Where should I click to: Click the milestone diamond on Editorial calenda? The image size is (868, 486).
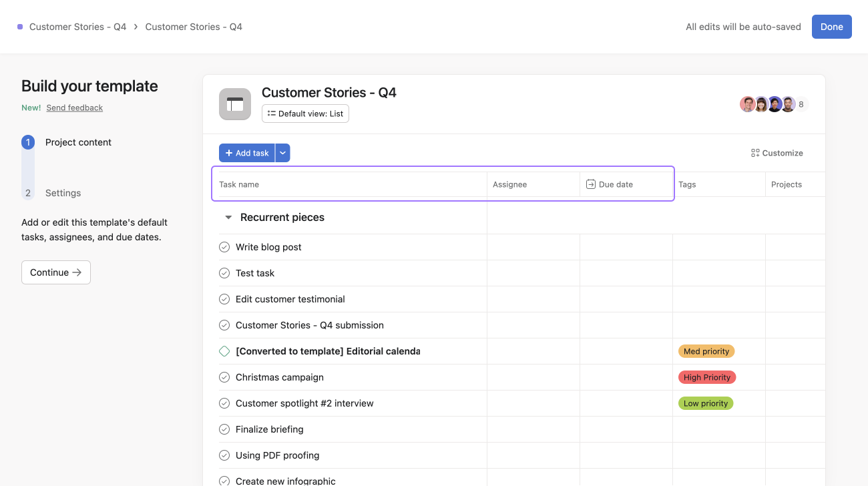(x=224, y=351)
